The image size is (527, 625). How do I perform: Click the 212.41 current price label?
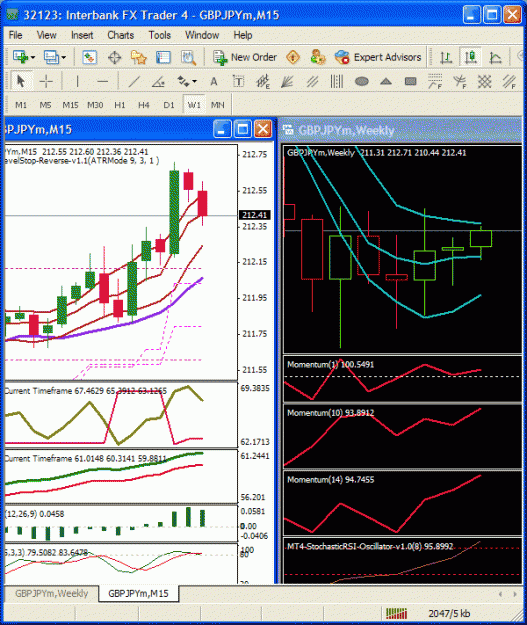[254, 215]
